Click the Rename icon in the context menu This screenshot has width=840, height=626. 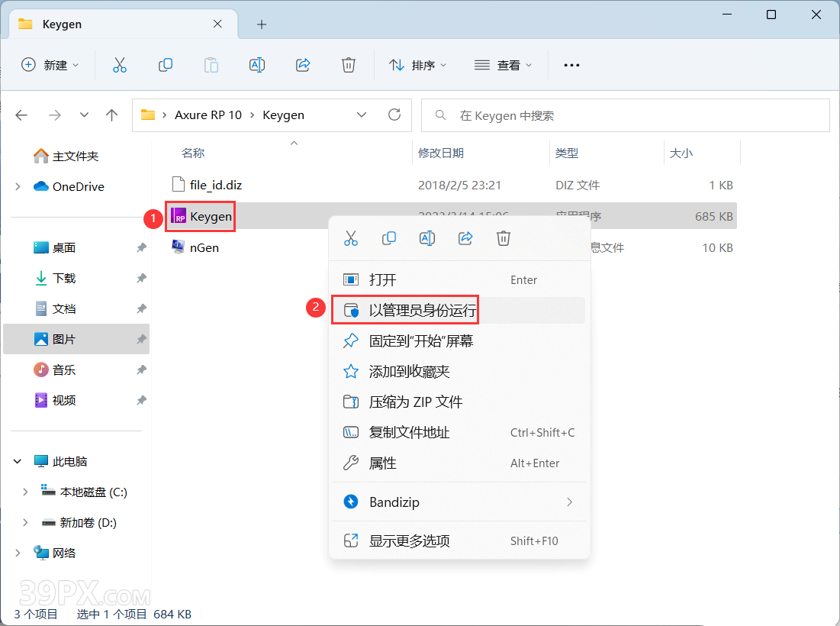tap(427, 238)
